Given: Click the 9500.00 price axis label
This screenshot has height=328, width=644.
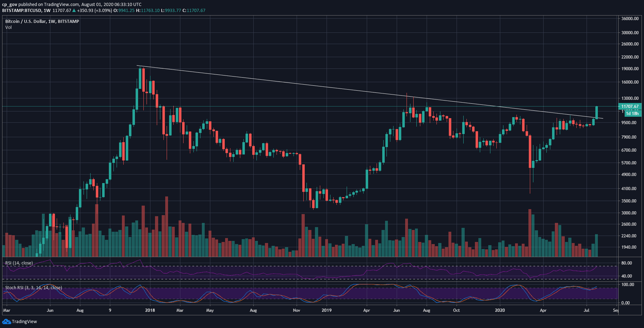Looking at the screenshot, I should pos(629,123).
